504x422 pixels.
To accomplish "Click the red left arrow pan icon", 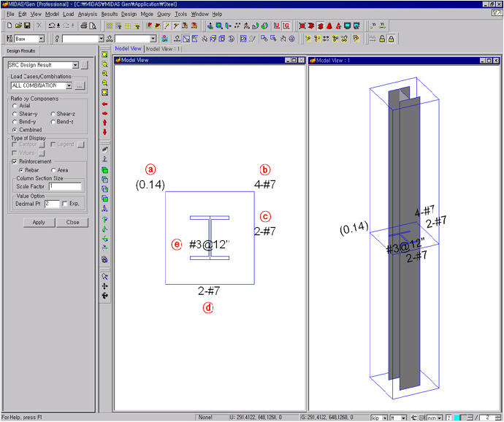I will 104,104.
